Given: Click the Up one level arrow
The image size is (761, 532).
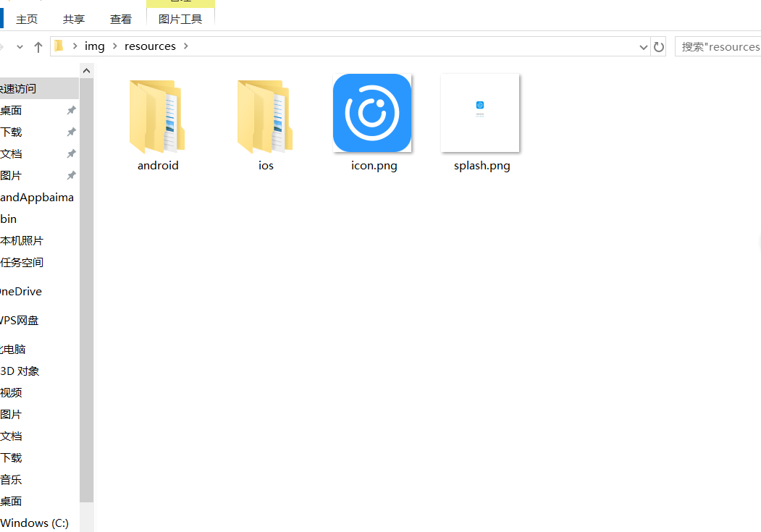Looking at the screenshot, I should point(38,47).
